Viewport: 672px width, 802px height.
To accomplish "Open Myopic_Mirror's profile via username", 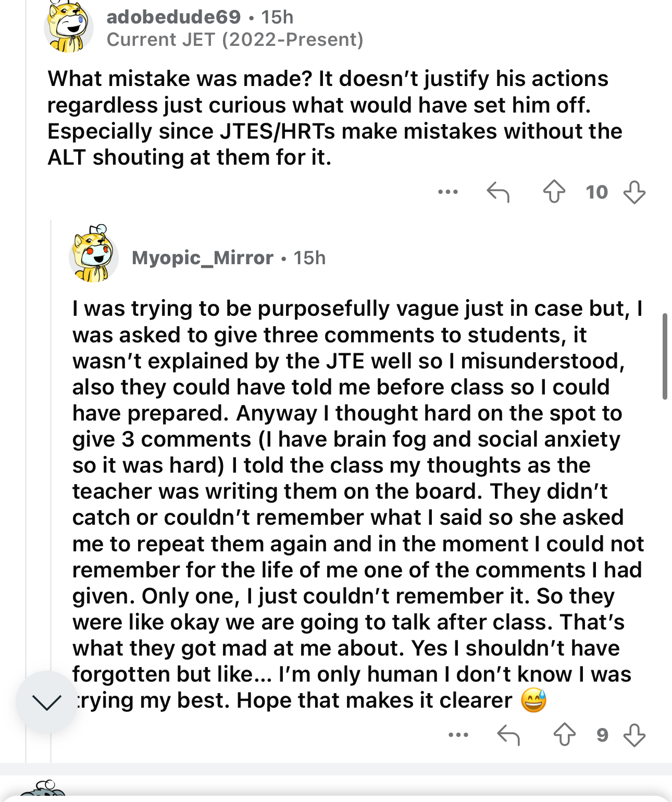I will click(202, 258).
